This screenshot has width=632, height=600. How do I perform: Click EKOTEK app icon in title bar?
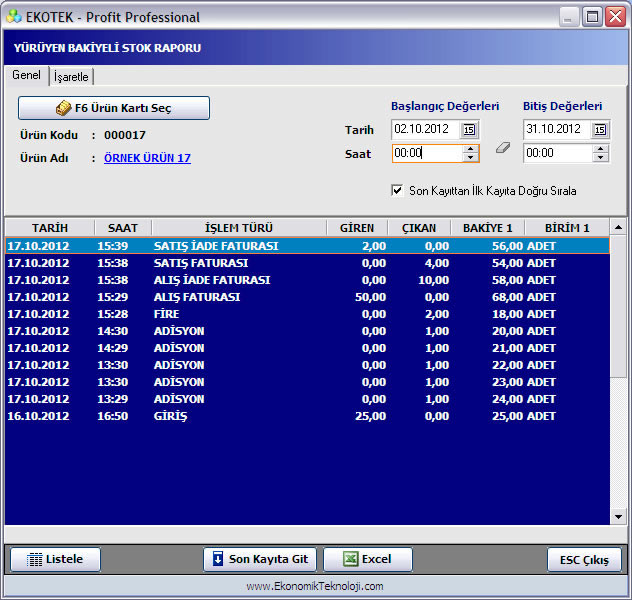[14, 17]
